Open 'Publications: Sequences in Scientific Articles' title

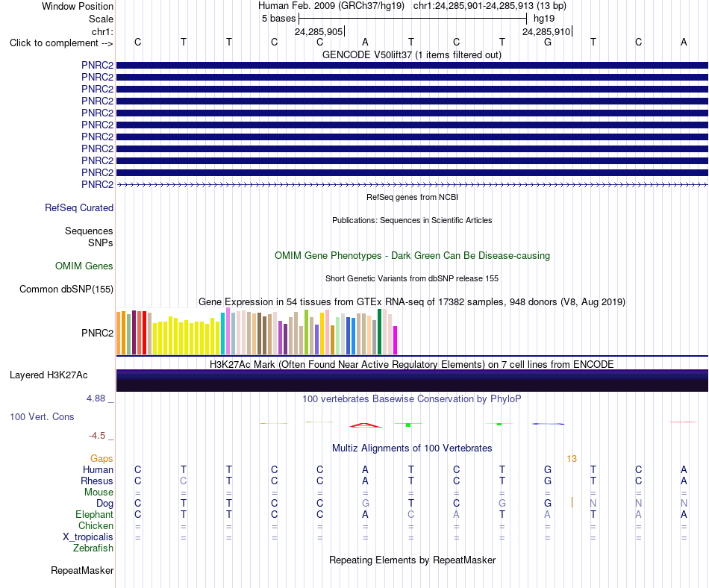tap(412, 220)
